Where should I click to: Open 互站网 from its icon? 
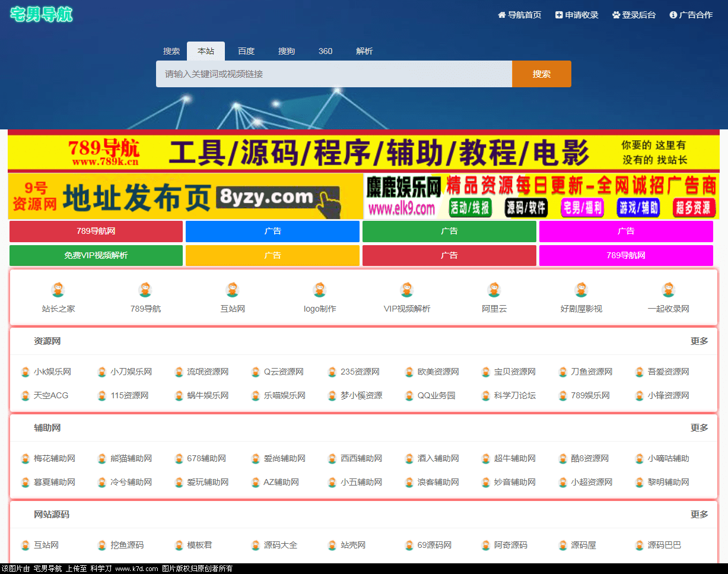[233, 290]
